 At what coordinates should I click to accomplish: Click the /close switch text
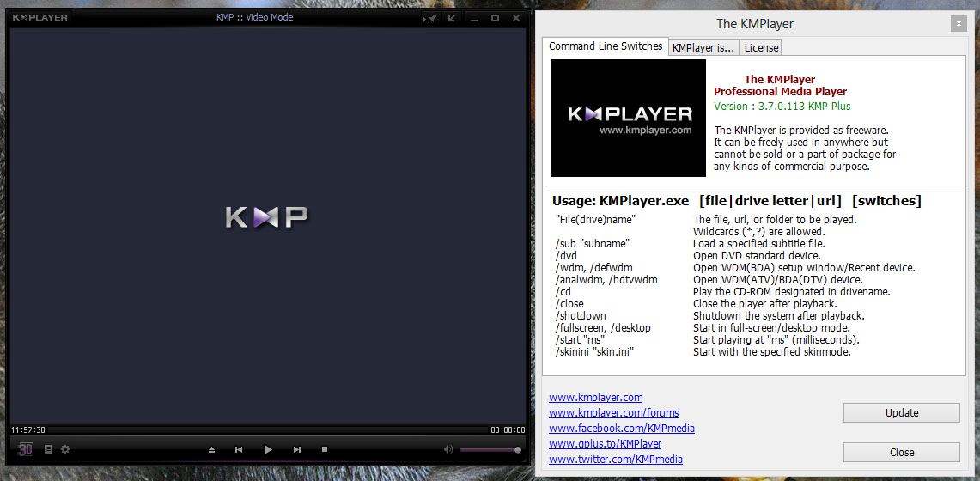pyautogui.click(x=569, y=303)
